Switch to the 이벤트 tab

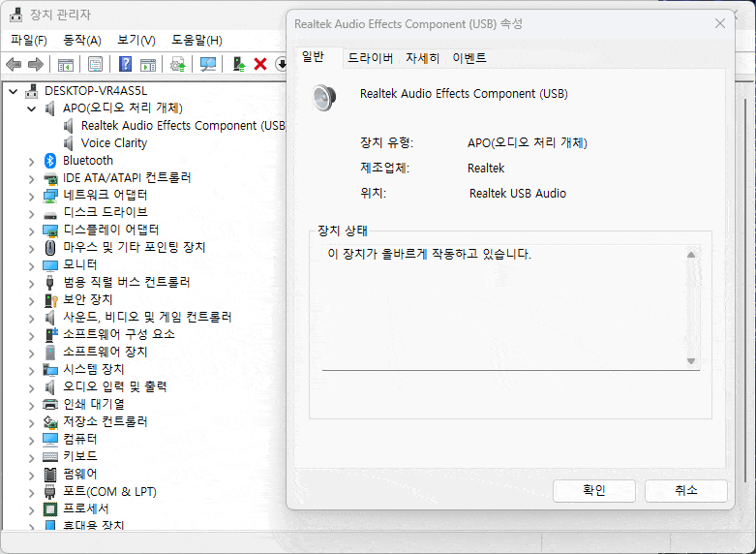[469, 58]
